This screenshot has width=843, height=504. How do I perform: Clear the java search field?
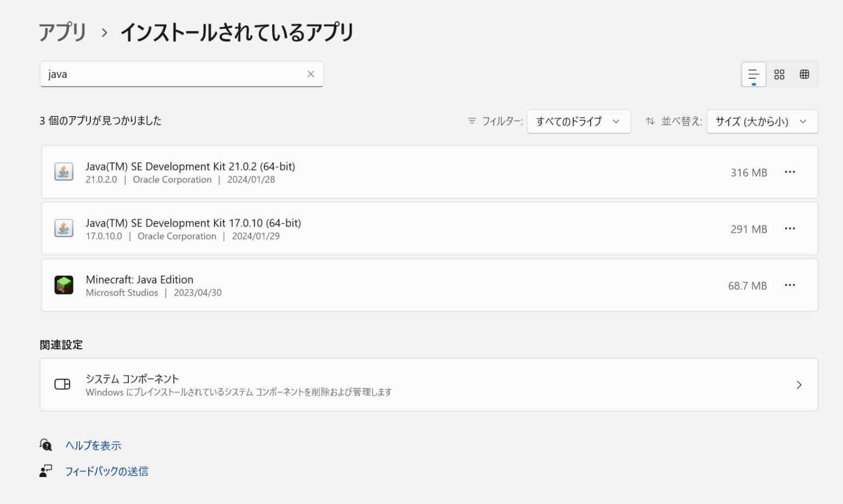coord(311,74)
